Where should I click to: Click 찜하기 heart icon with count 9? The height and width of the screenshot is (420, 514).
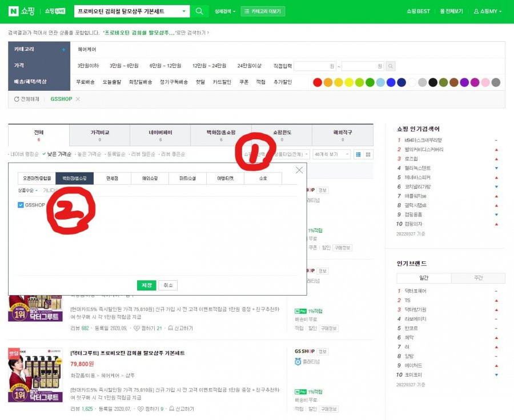[x=140, y=409]
